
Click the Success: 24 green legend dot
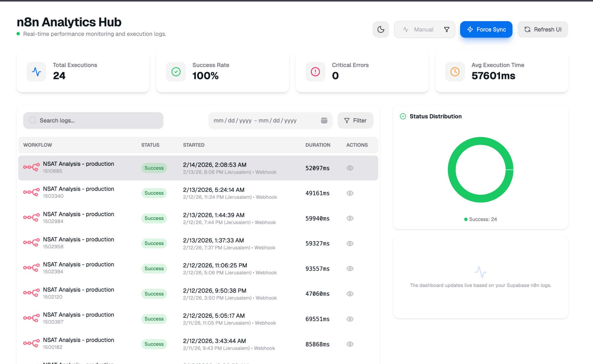[x=466, y=219]
